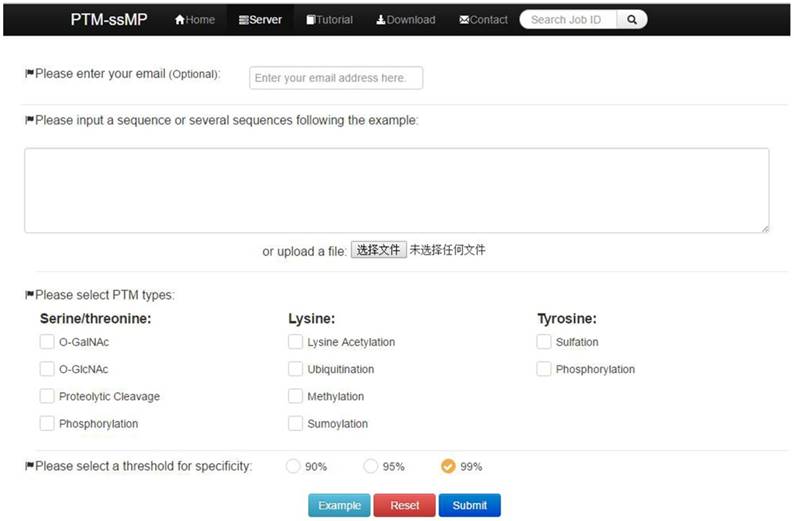Click the email address input field
The width and height of the screenshot is (794, 521).
pos(335,78)
